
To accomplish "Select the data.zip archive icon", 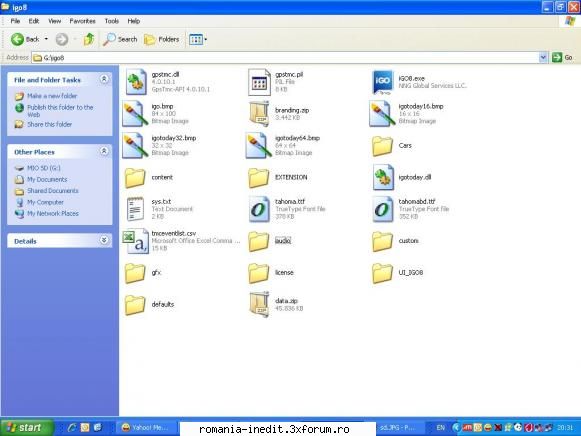I will coord(259,304).
